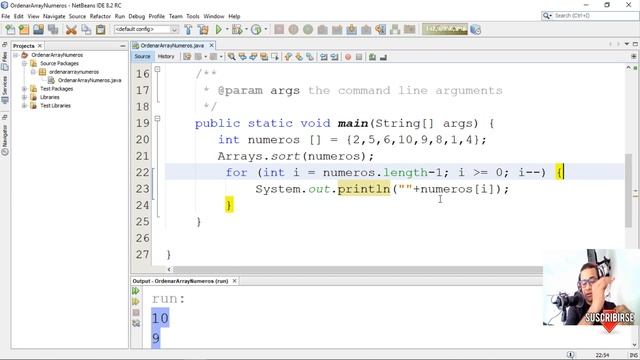
Task: Click the Debug Project icon
Action: [237, 29]
